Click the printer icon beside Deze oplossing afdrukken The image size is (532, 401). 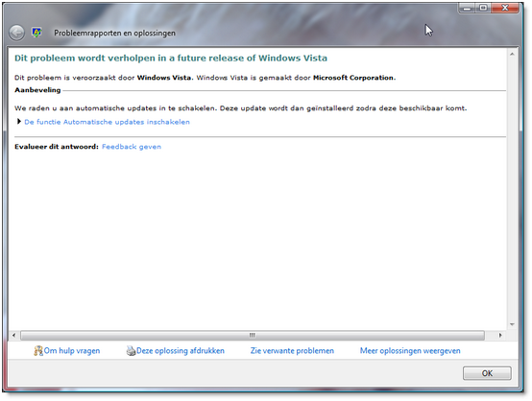131,350
